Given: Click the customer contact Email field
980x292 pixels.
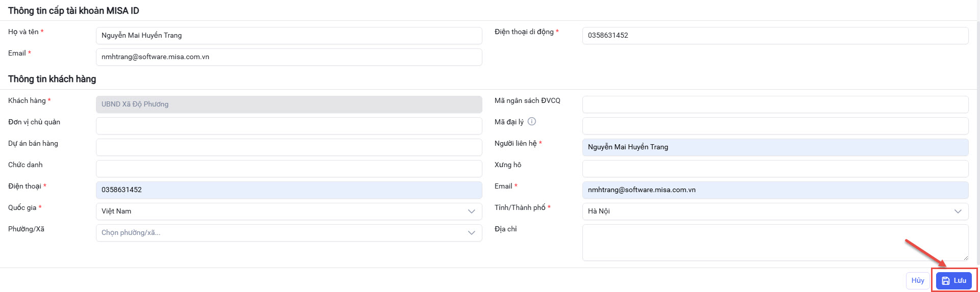Looking at the screenshot, I should (x=775, y=190).
